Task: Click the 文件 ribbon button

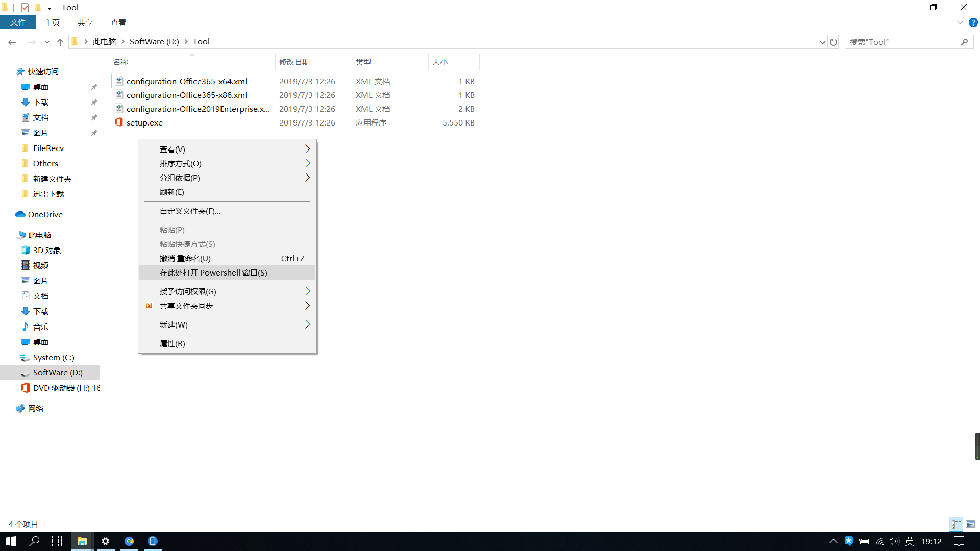Action: tap(18, 22)
